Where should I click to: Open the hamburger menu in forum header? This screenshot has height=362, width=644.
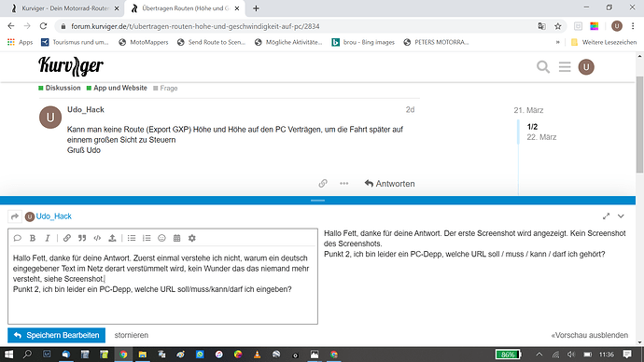(x=565, y=67)
